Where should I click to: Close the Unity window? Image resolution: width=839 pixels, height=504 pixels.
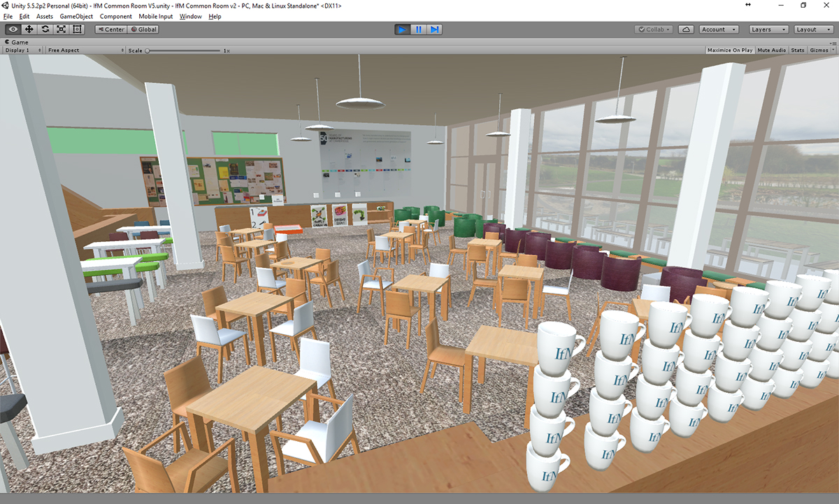827,6
